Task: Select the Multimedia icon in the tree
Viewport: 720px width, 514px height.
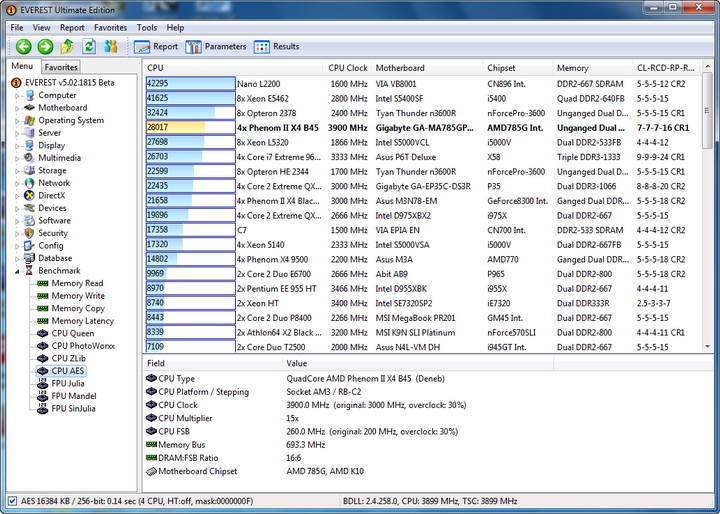Action: pos(29,158)
